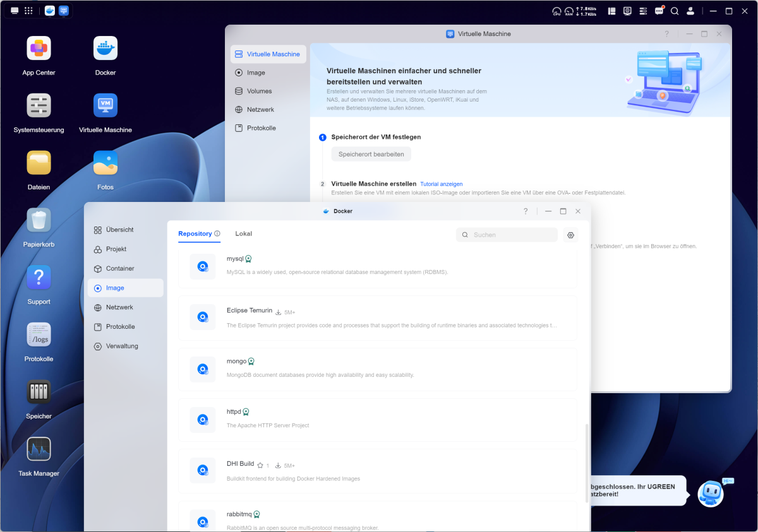
Task: Click official badge beside httpd
Action: tap(246, 412)
